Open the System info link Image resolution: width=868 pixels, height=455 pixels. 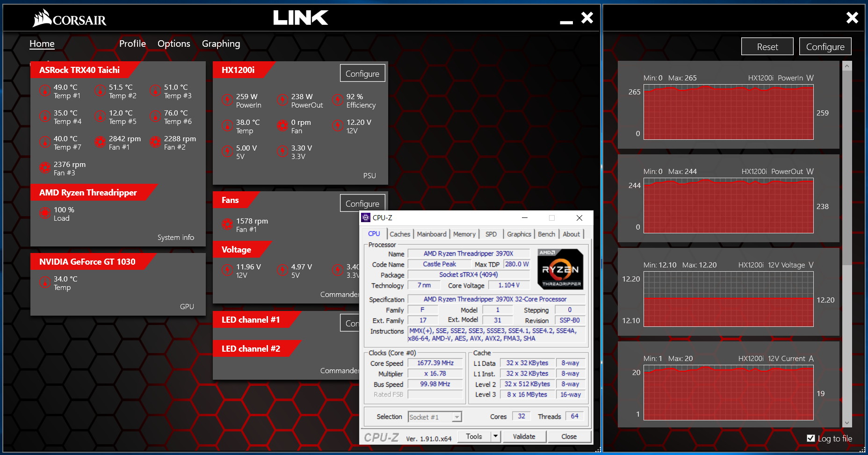(x=176, y=238)
